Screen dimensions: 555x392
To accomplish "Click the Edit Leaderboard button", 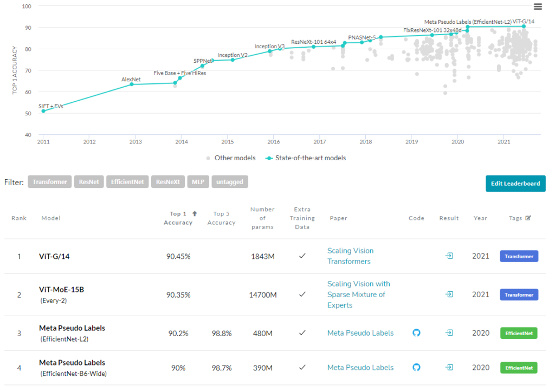I will click(515, 184).
